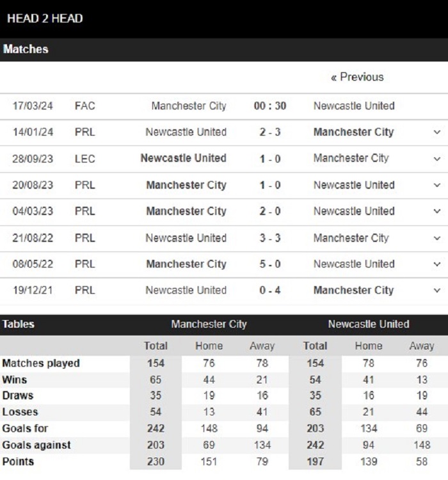Open Manchester City in the 20/08/23 row
This screenshot has height=480, width=448.
pos(186,185)
